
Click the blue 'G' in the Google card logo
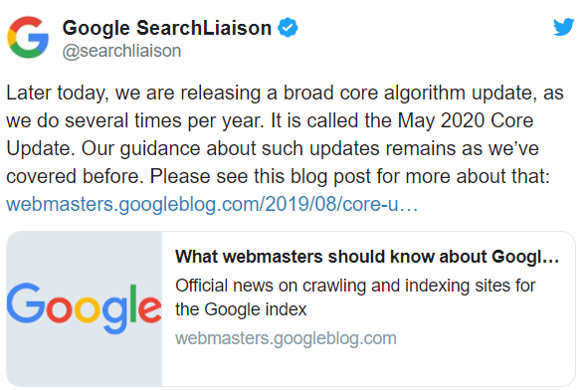pos(23,303)
